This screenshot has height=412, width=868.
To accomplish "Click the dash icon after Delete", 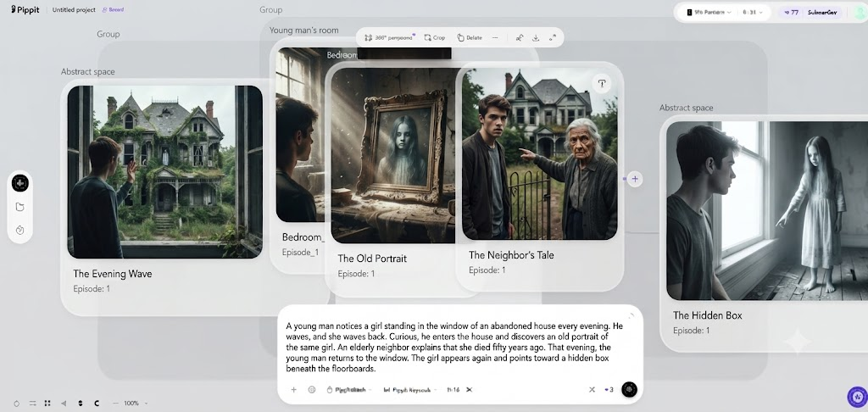I will 495,37.
